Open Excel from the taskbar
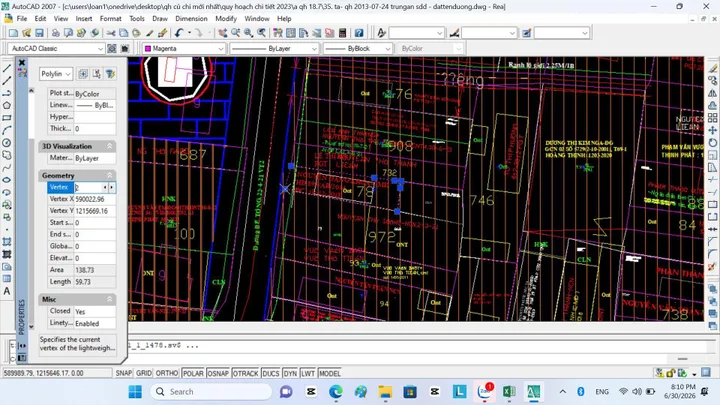This screenshot has height=405, width=720. [x=509, y=392]
